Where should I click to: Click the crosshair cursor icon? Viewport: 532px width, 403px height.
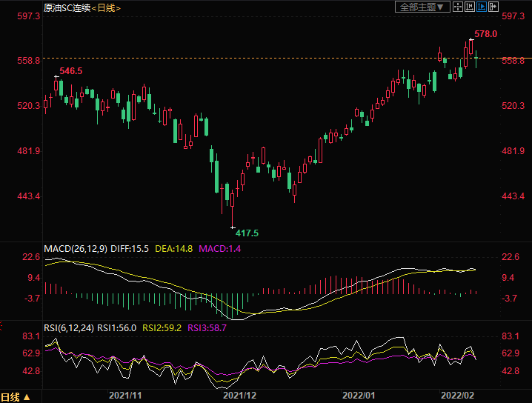[x=458, y=7]
